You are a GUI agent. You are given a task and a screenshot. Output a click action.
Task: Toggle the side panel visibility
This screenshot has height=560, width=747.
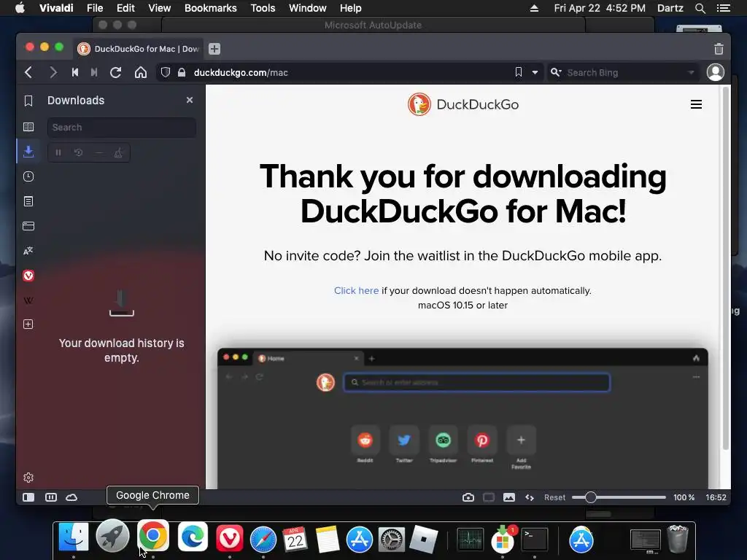[28, 497]
